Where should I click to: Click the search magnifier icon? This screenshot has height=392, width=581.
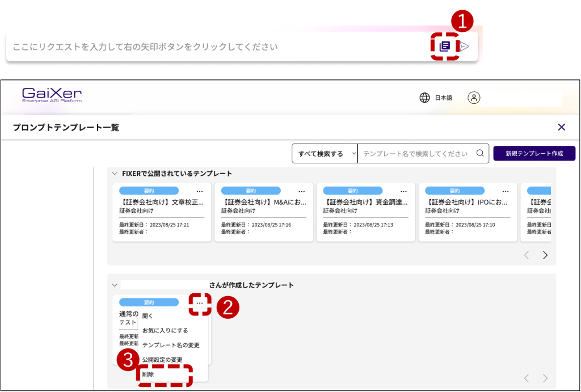pos(480,153)
